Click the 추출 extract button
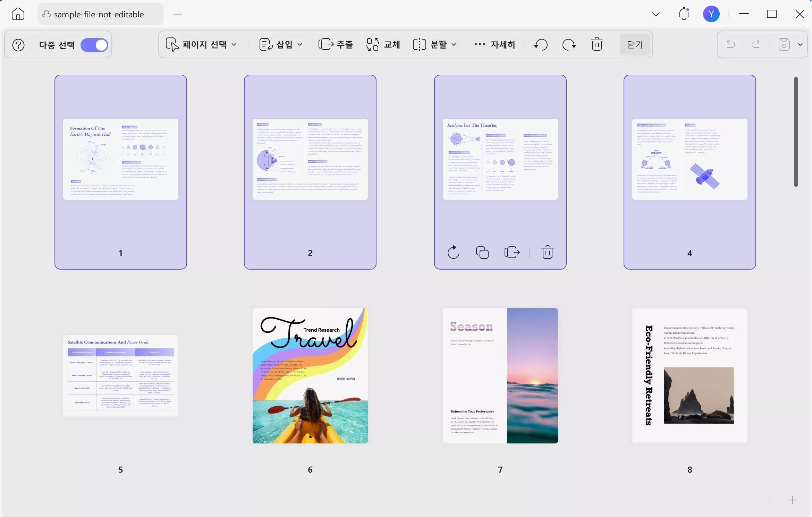This screenshot has width=812, height=517. pos(336,44)
